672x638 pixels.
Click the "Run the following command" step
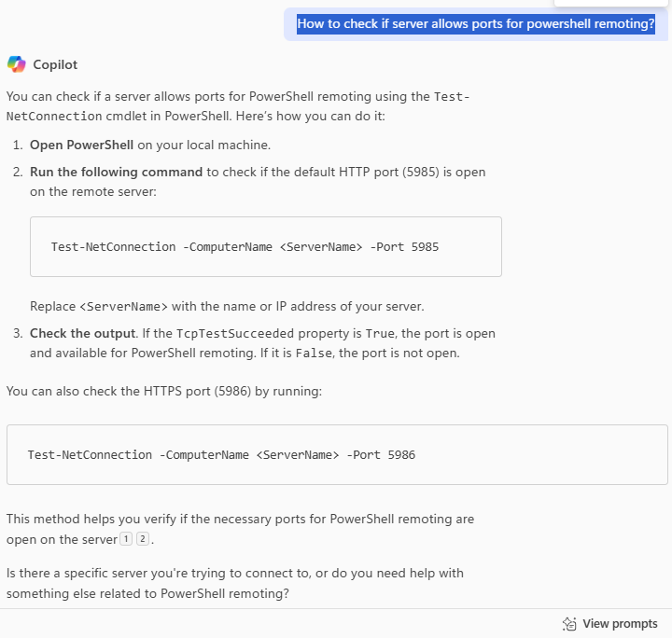116,172
